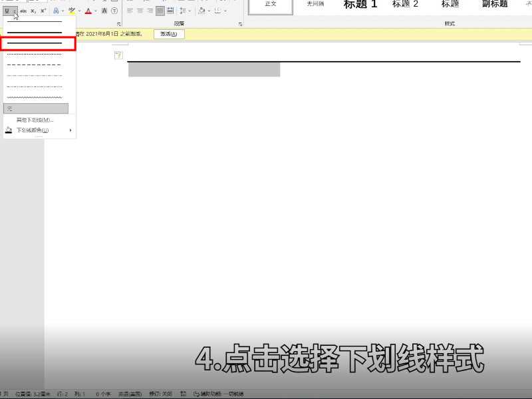Open the shading color dropdown arrow
Viewport: 532px width, 399px height.
click(x=208, y=10)
